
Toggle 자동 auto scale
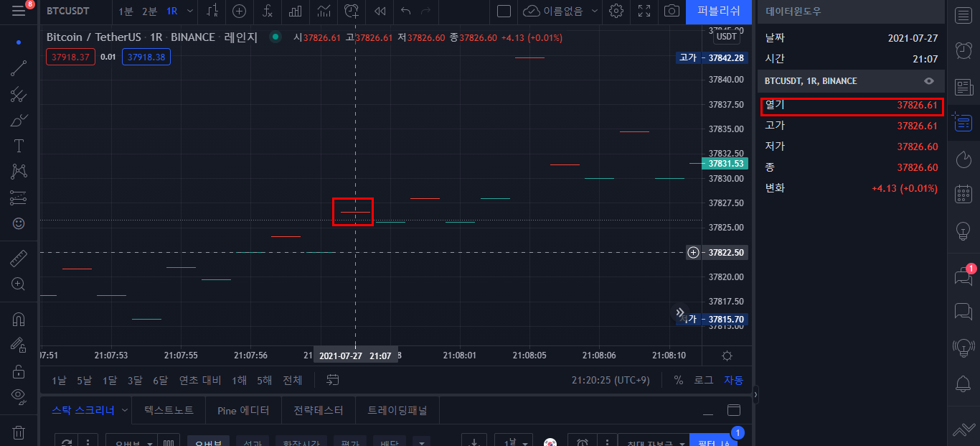(733, 380)
